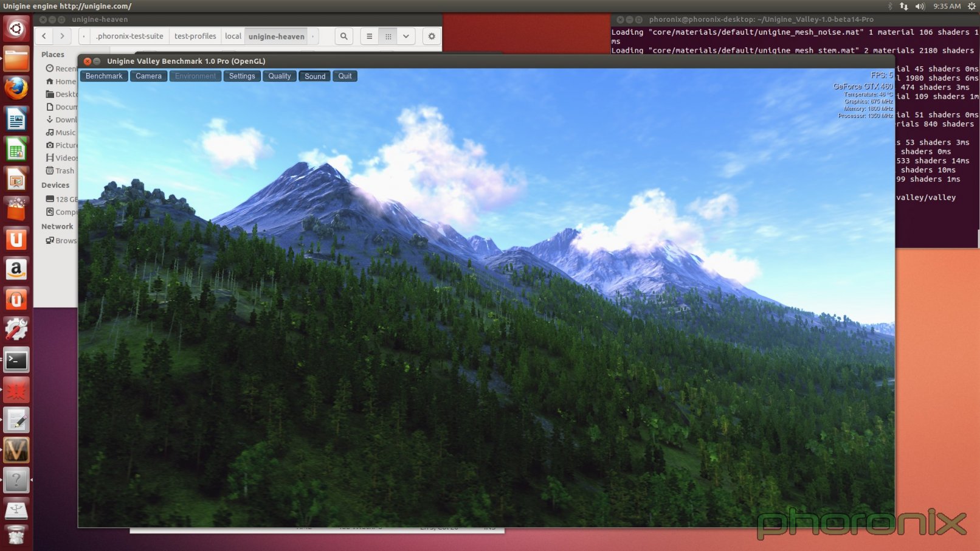Launch LibreOffice Impress from the launcher
Screen dimensions: 980x551
click(16, 179)
